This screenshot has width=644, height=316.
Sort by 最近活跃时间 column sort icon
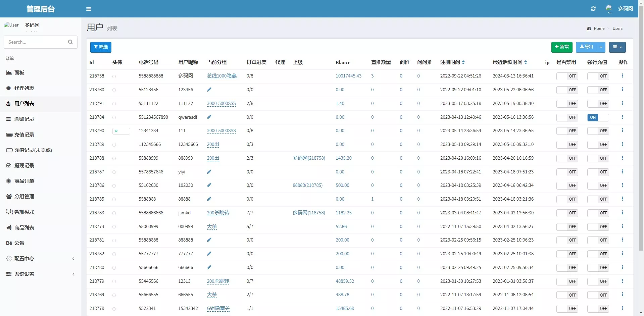(526, 62)
